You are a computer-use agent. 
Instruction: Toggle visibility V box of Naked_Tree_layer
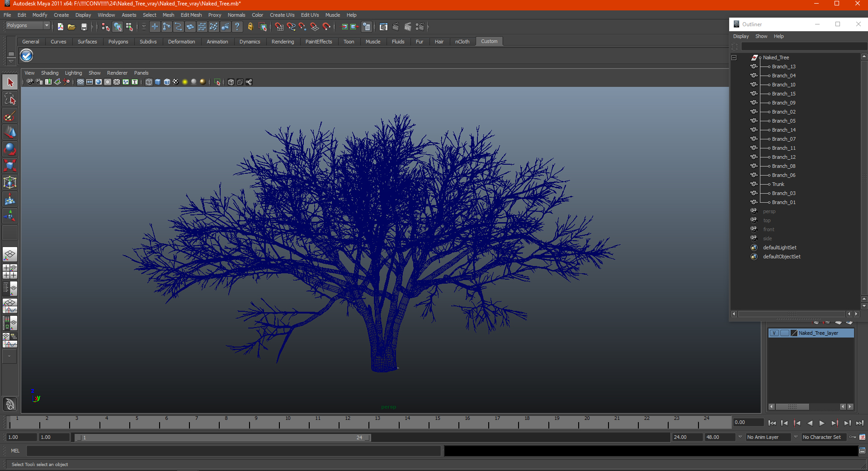coord(774,333)
